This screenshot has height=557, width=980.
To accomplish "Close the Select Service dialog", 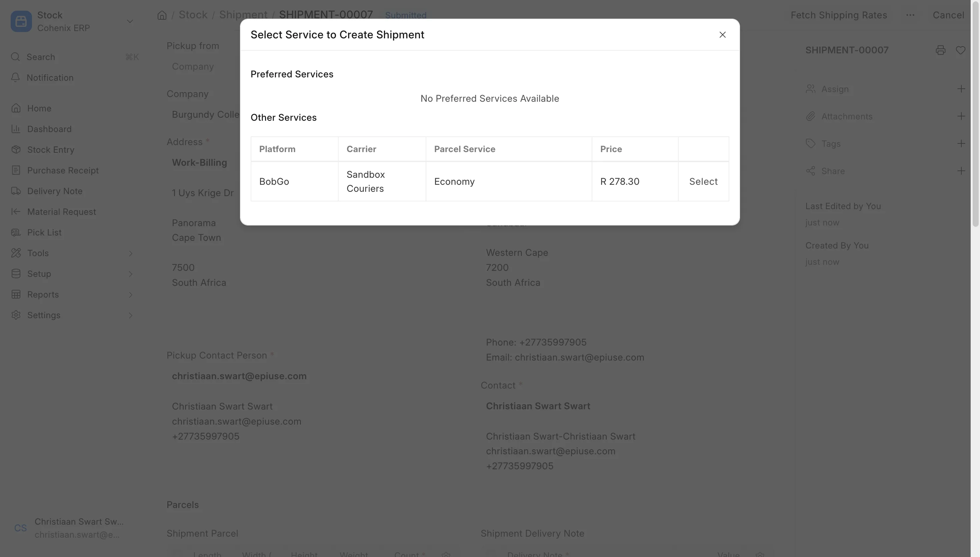I will click(722, 35).
